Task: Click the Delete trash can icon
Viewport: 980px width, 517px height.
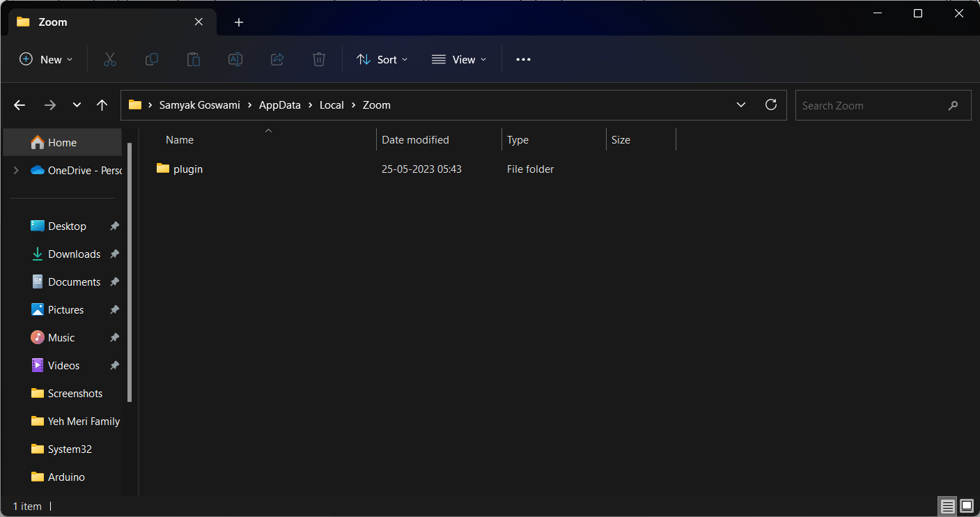Action: [x=319, y=60]
